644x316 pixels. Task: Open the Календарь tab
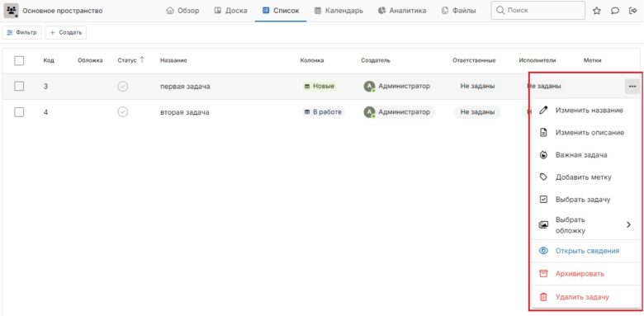(339, 11)
